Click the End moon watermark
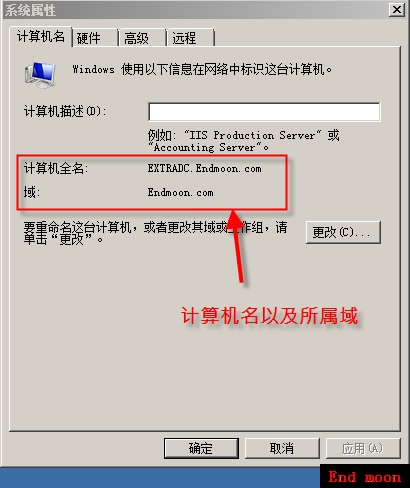 [365, 477]
